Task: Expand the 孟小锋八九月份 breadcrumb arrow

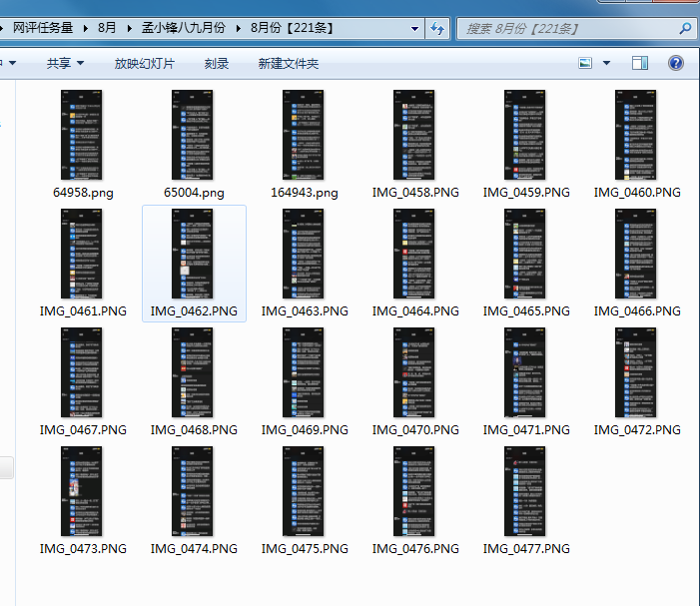Action: [238, 29]
